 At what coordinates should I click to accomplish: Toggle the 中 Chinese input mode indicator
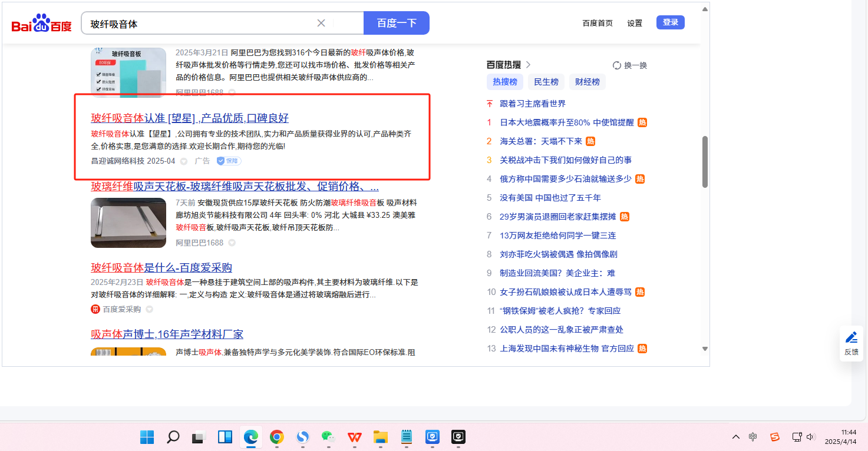point(753,437)
